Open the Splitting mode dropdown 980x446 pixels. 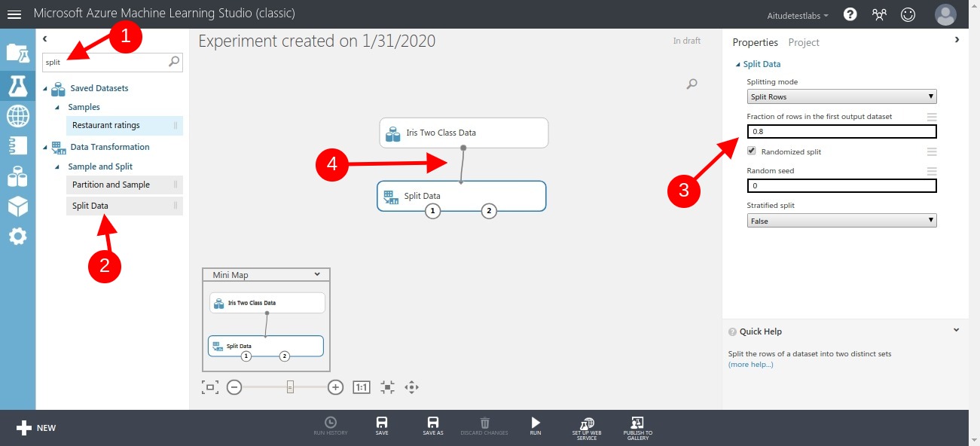pos(841,96)
